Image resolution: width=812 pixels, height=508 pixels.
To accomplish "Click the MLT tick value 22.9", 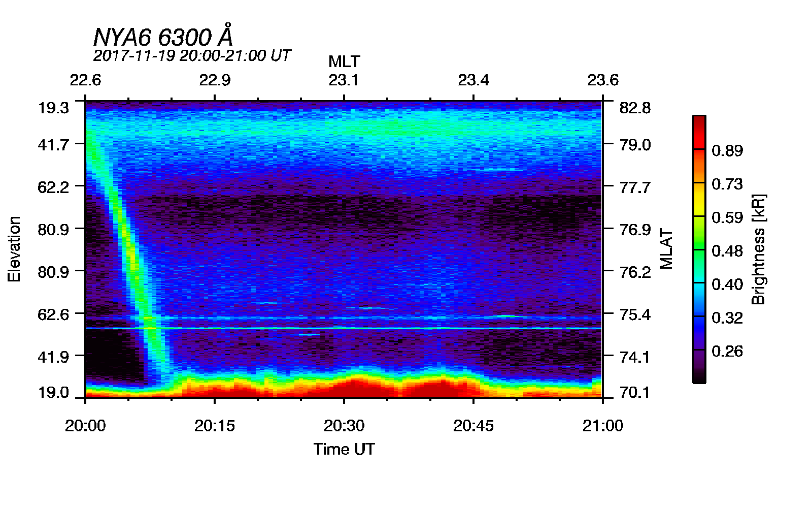I will pyautogui.click(x=215, y=80).
